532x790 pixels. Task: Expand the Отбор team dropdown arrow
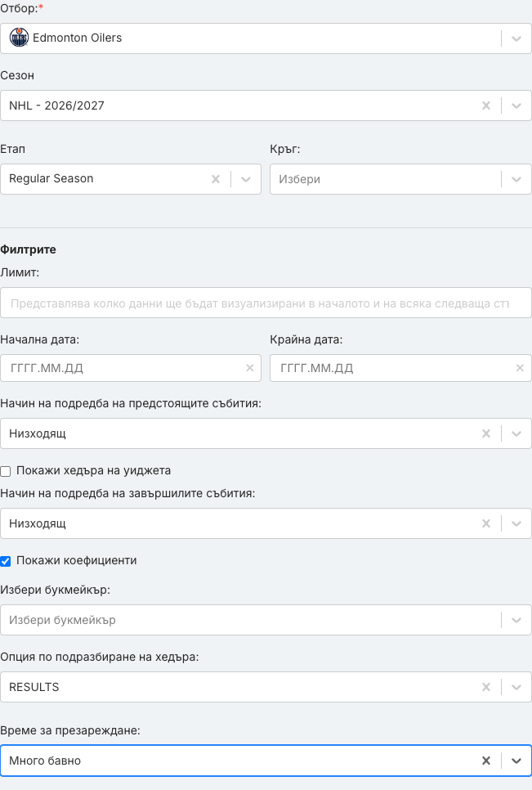click(x=516, y=38)
